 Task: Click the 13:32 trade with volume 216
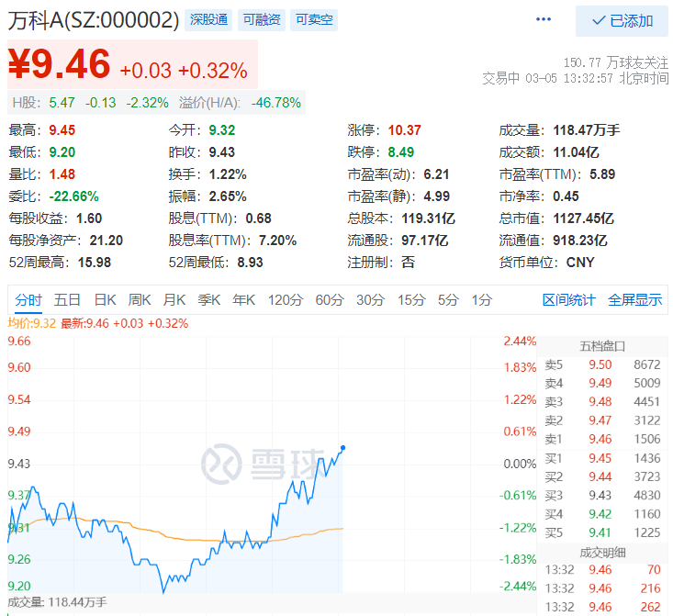602,588
